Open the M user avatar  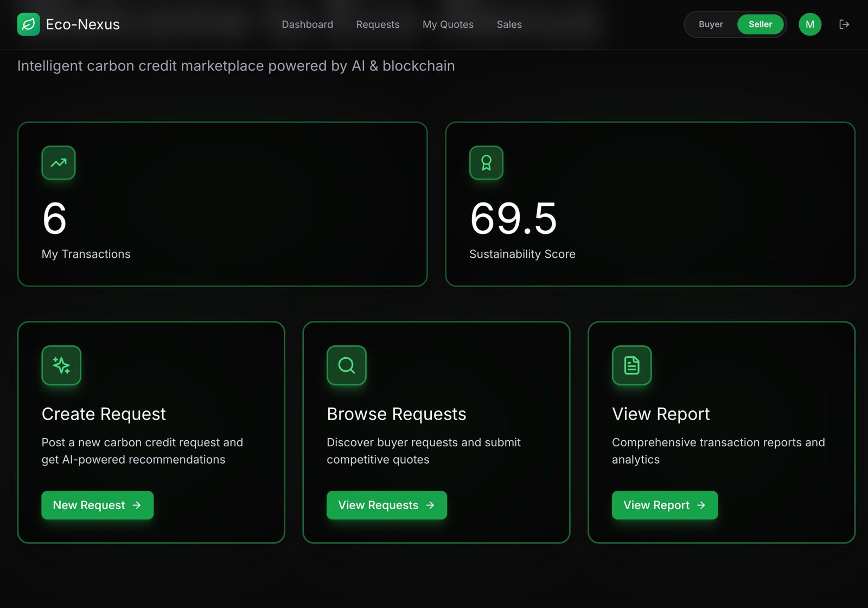click(810, 24)
